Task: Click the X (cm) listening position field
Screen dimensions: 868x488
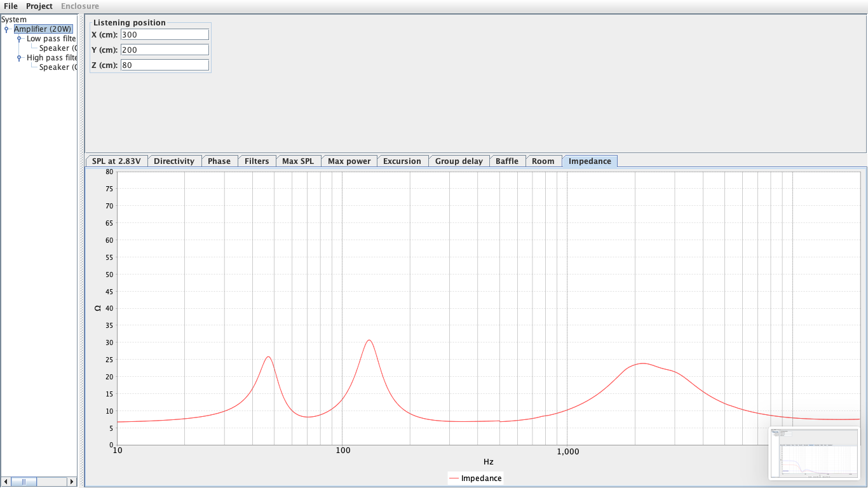Action: (165, 34)
